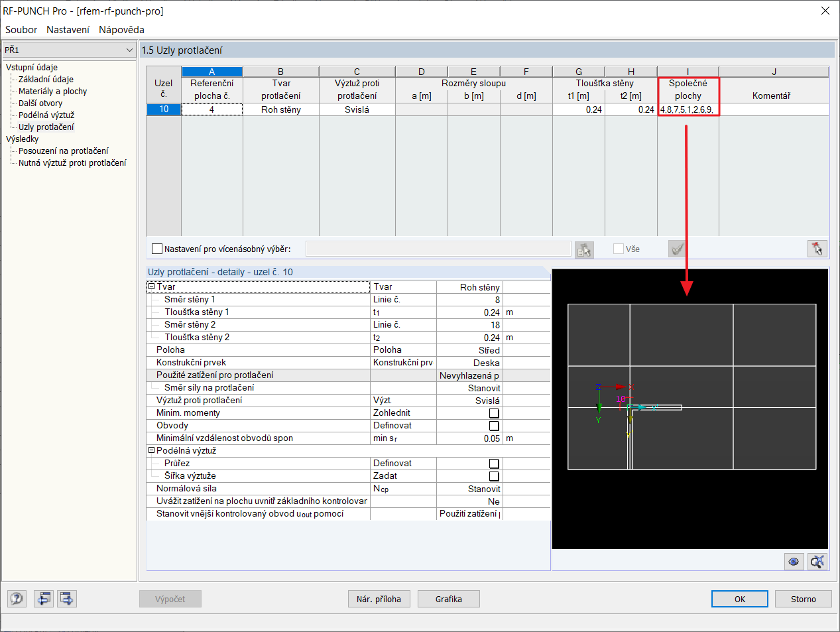Image resolution: width=840 pixels, height=632 pixels.
Task: Apply settings with the checkmark icon
Action: (677, 249)
